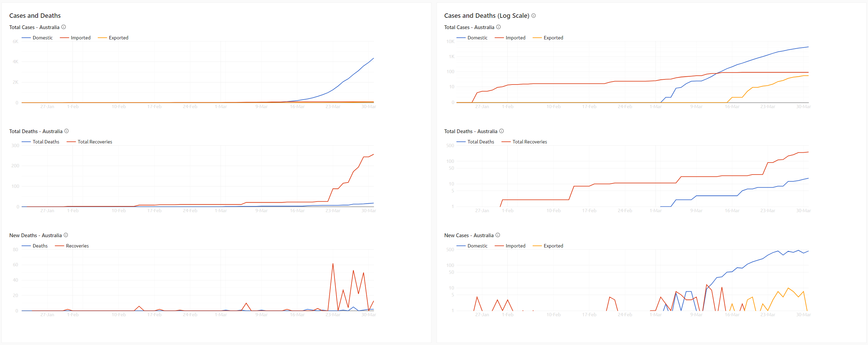Toggle Imported label in log-scale Total Cases legend
The image size is (868, 345).
515,38
